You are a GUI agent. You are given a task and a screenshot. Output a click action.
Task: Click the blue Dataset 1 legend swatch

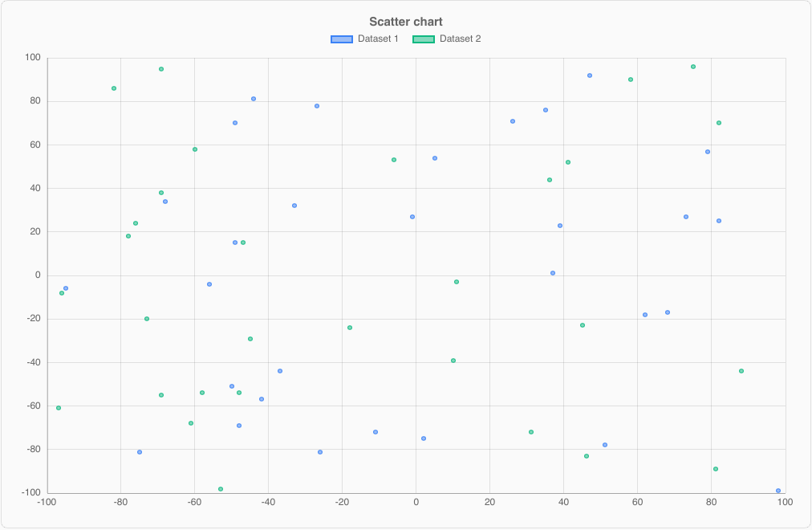point(342,39)
